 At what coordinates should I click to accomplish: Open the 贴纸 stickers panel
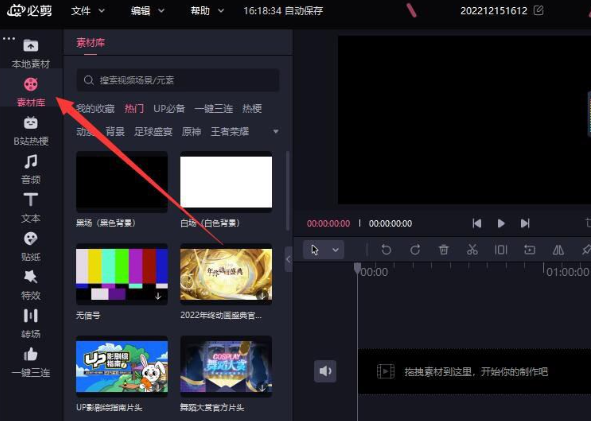(31, 246)
